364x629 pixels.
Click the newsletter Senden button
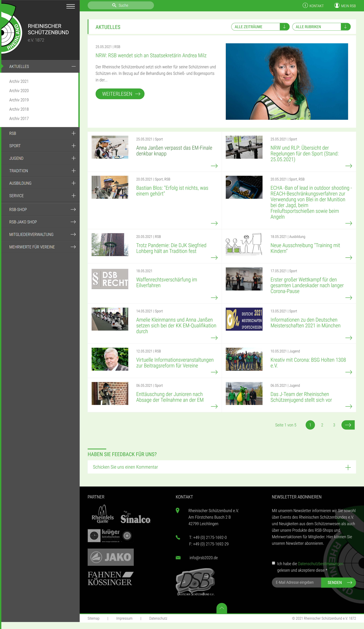tap(339, 583)
